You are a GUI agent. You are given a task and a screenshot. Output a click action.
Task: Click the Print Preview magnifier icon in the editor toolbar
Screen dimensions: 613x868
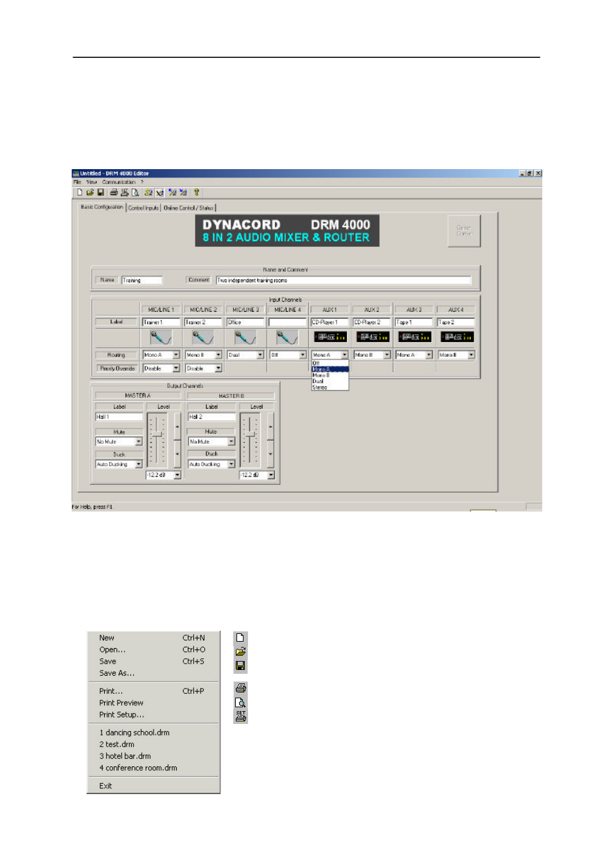click(x=135, y=192)
